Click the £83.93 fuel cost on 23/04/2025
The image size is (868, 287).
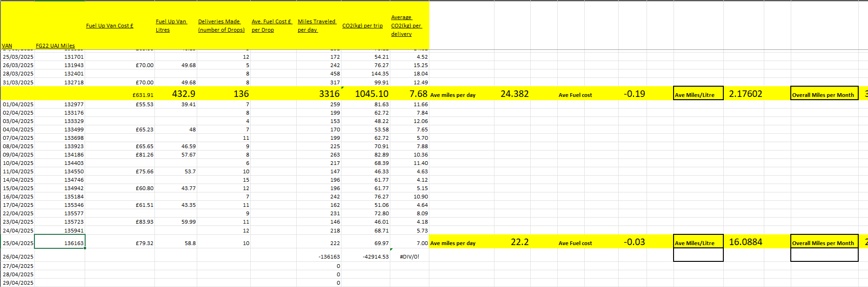coord(144,222)
